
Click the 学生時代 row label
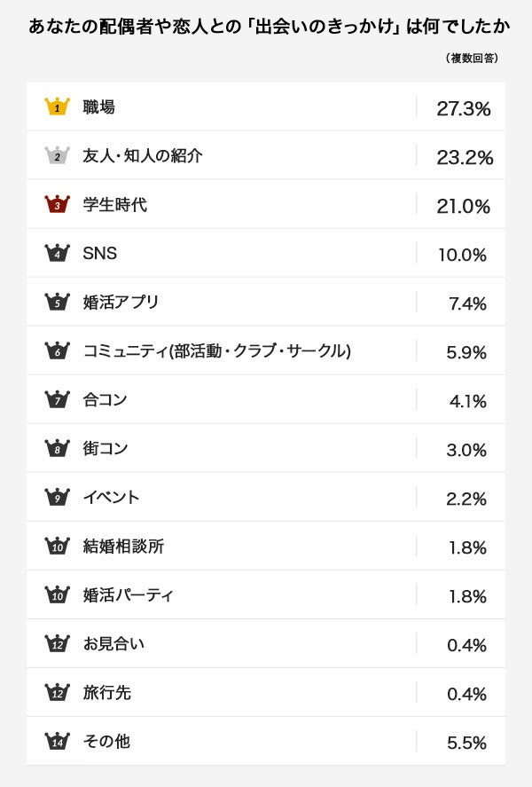[114, 205]
